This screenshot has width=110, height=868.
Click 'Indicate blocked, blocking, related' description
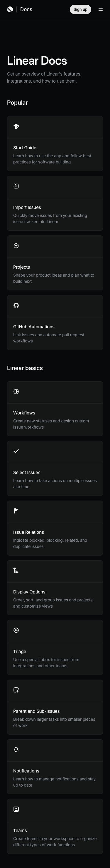tap(50, 543)
